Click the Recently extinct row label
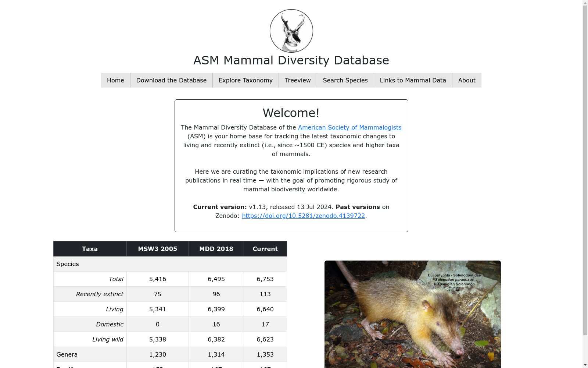 pyautogui.click(x=100, y=294)
